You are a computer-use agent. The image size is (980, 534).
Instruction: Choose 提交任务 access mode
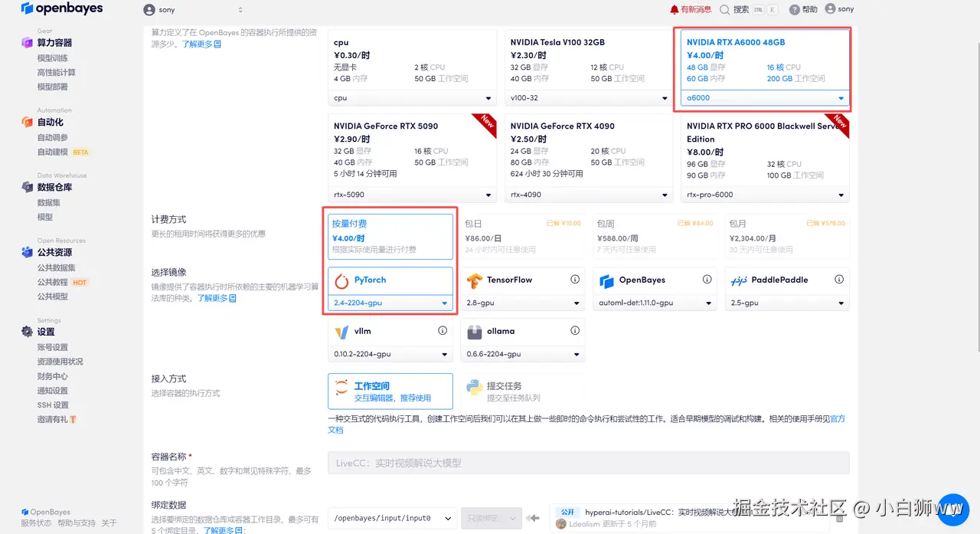[523, 391]
